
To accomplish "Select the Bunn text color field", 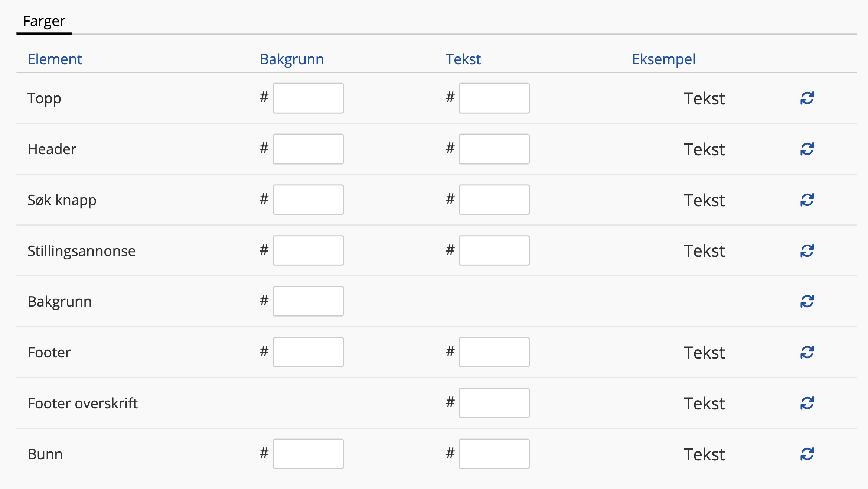I will [x=494, y=454].
